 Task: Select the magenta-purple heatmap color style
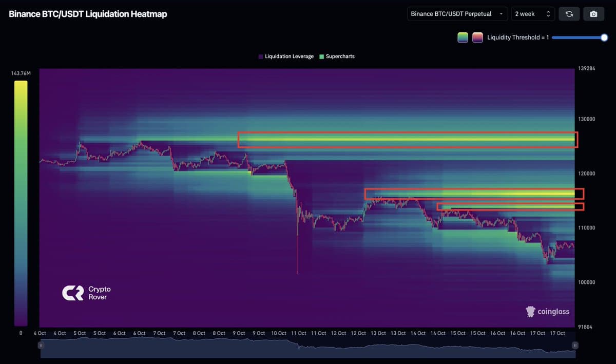tap(477, 37)
